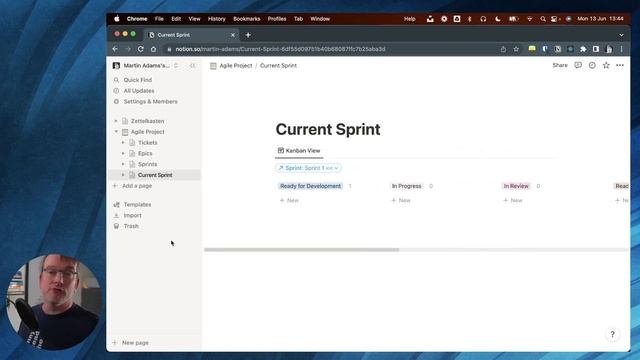Go forward in Chrome
The width and height of the screenshot is (640, 360).
click(x=128, y=49)
